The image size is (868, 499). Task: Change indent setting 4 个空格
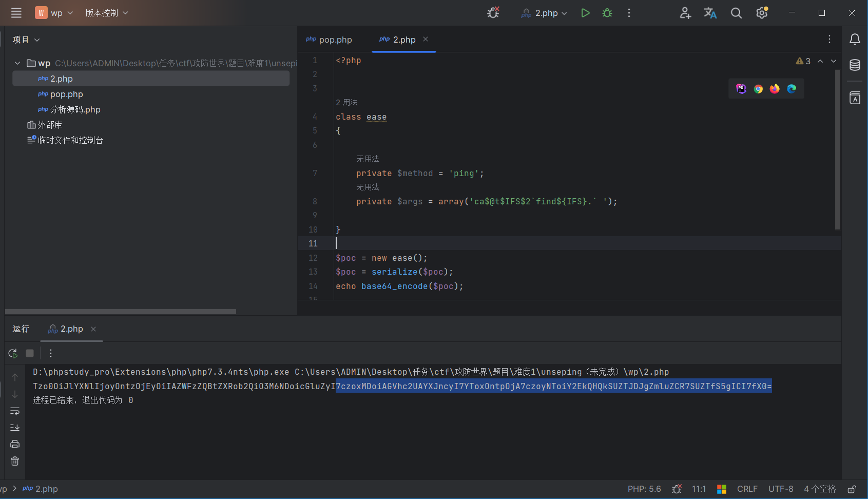(820, 489)
